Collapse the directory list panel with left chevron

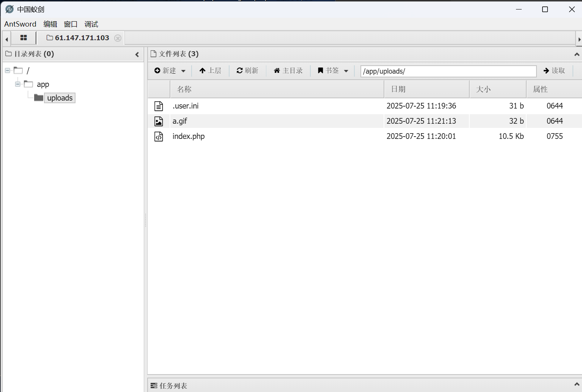click(137, 54)
